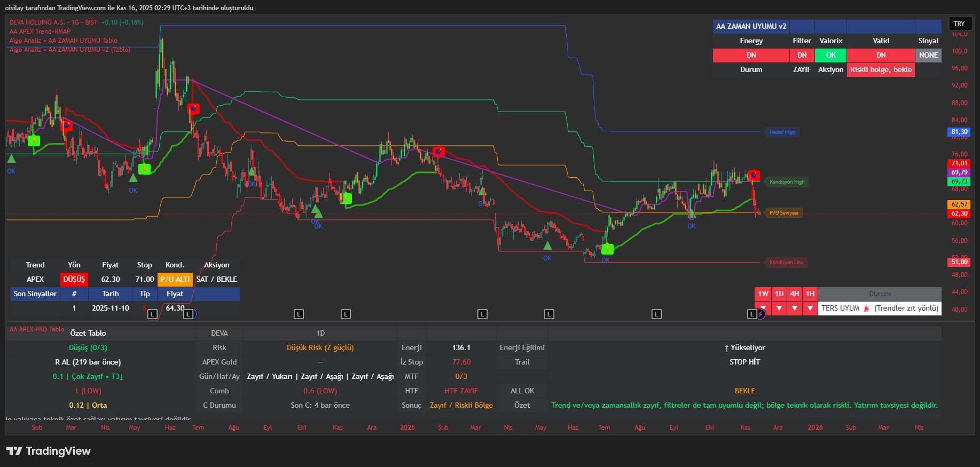This screenshot has width=980, height=467.
Task: Click the rightmost earnings E marker
Action: (752, 314)
